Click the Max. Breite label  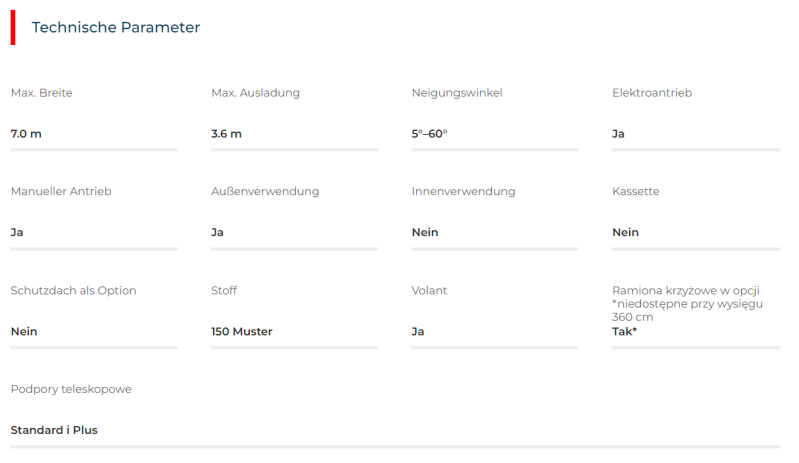41,93
